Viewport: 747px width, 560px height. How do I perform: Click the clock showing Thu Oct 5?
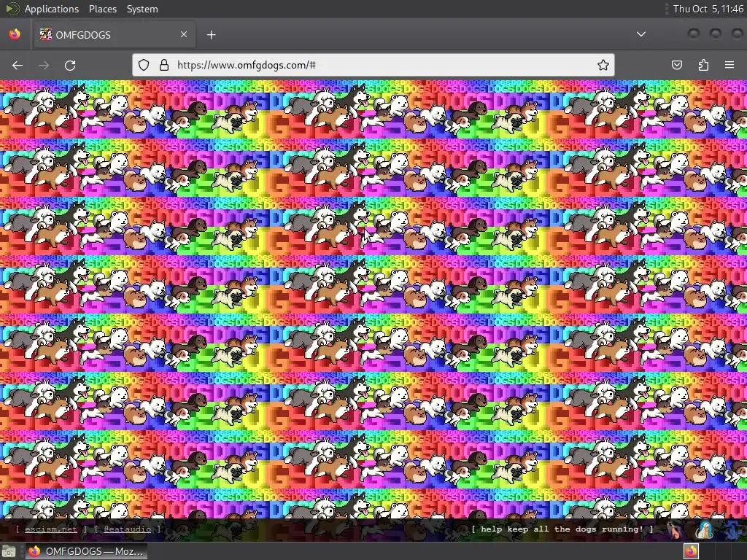[708, 9]
